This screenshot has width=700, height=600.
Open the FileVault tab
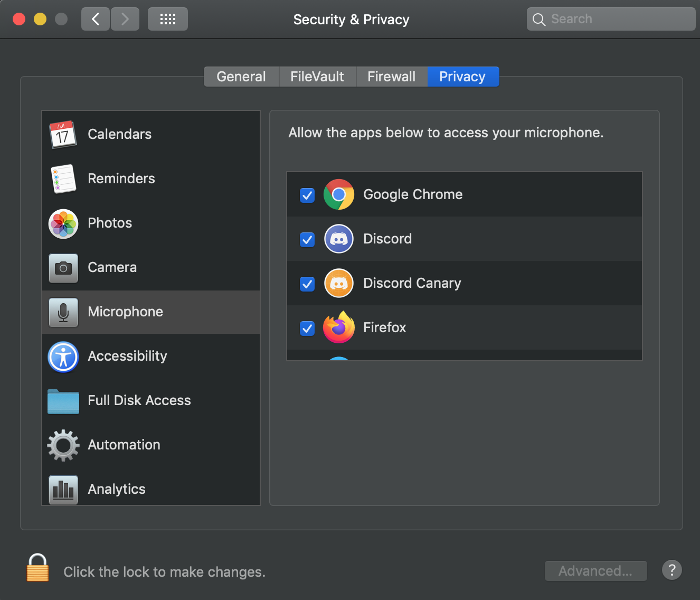click(x=317, y=77)
